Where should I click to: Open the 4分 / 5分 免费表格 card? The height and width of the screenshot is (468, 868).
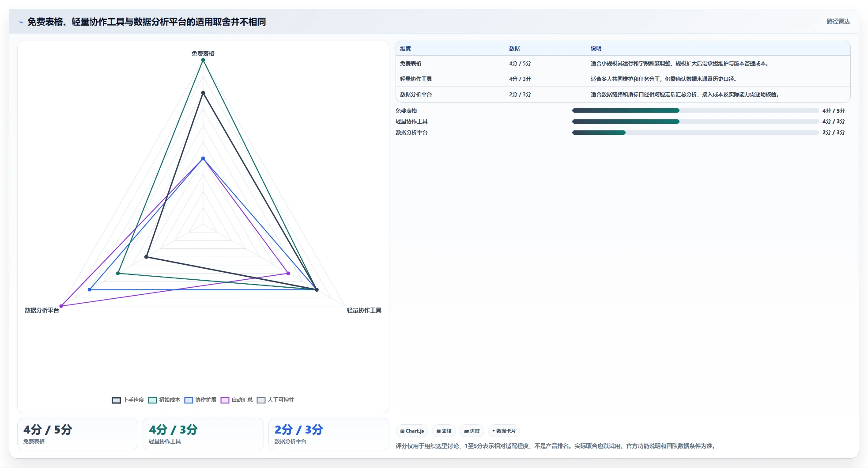tap(78, 434)
